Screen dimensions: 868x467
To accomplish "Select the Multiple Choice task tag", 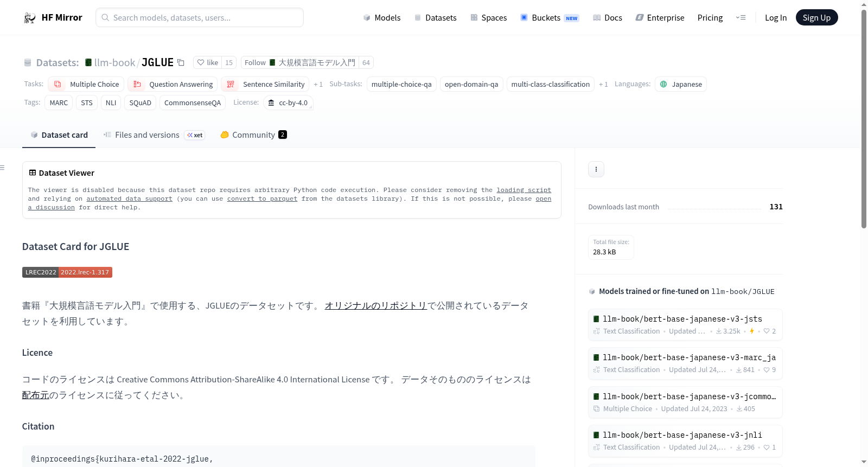I will click(86, 85).
